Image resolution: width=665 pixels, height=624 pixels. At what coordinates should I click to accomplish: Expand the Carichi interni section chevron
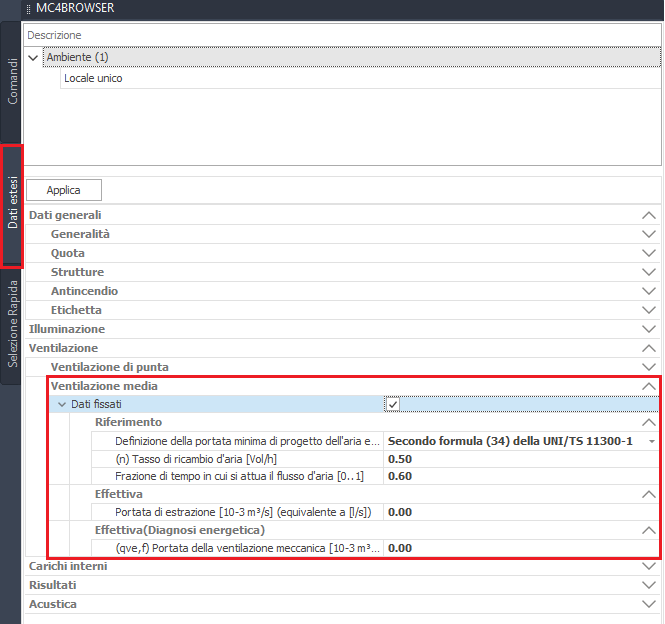pyautogui.click(x=649, y=566)
